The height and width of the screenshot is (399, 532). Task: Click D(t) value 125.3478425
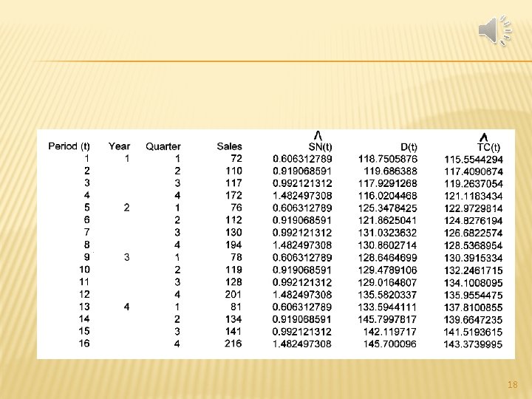click(388, 208)
